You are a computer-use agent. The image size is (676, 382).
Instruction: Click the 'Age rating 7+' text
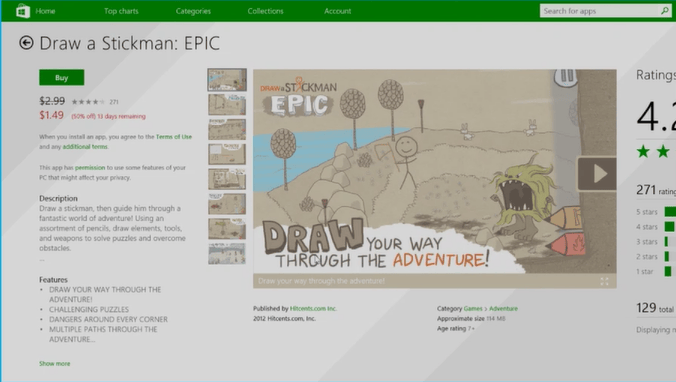pyautogui.click(x=456, y=329)
